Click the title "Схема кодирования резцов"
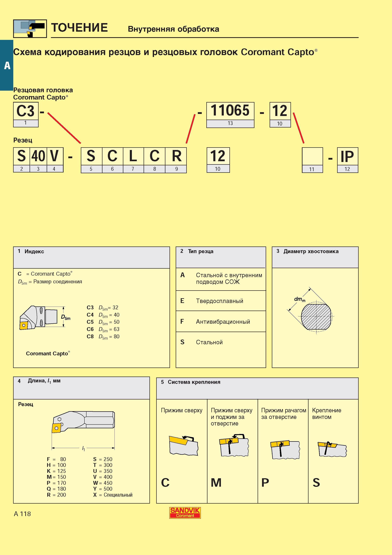 pyautogui.click(x=77, y=52)
